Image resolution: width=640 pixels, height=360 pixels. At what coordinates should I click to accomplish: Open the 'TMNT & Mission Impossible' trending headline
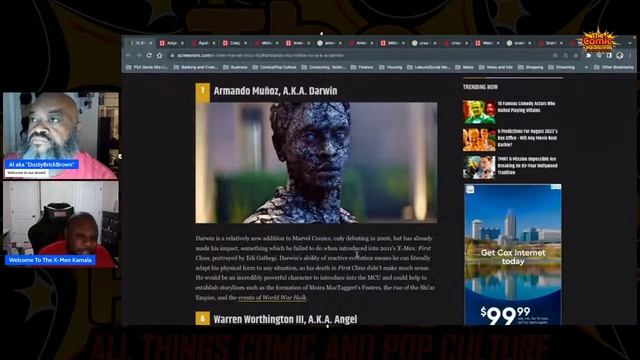(527, 166)
